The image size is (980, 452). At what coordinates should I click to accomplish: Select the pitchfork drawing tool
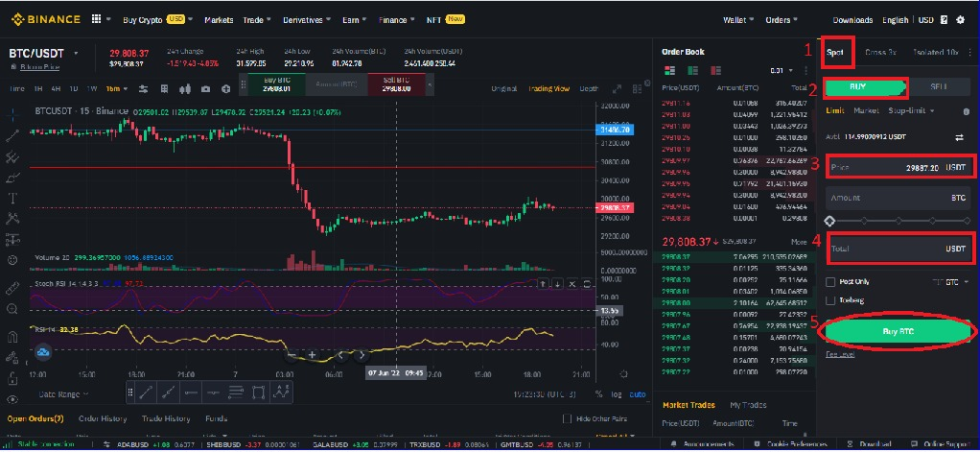[13, 157]
